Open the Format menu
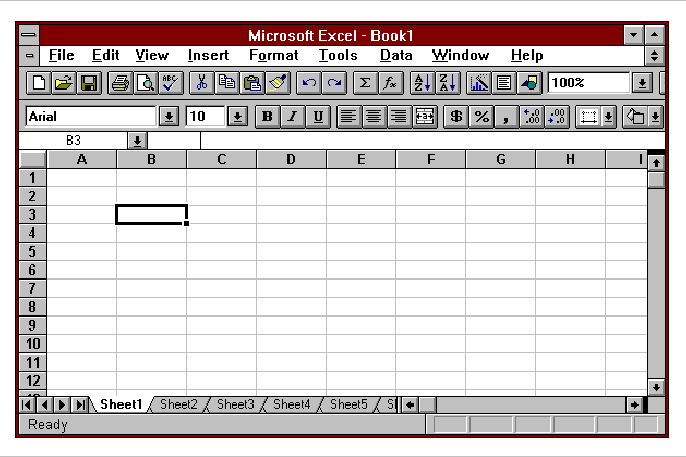This screenshot has height=457, width=686. [273, 56]
